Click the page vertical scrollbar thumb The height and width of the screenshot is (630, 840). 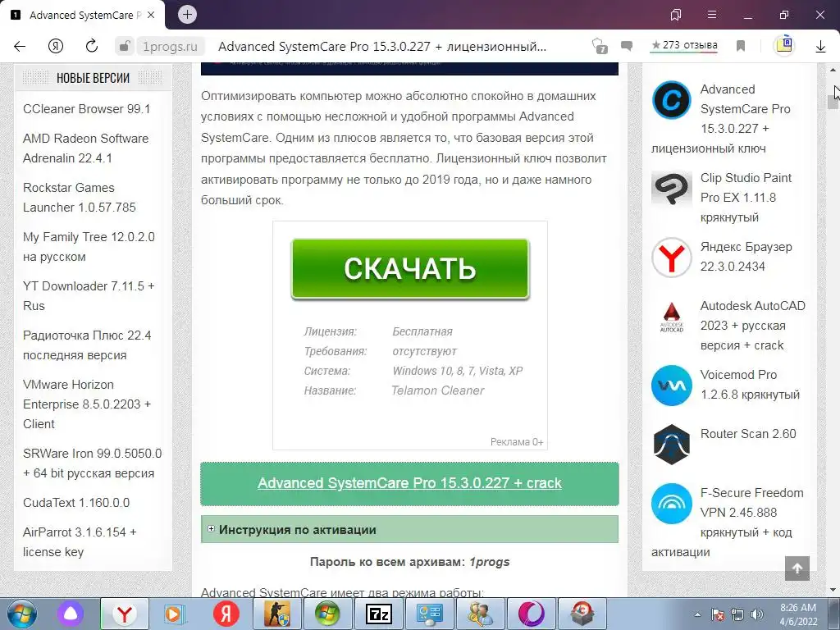833,102
